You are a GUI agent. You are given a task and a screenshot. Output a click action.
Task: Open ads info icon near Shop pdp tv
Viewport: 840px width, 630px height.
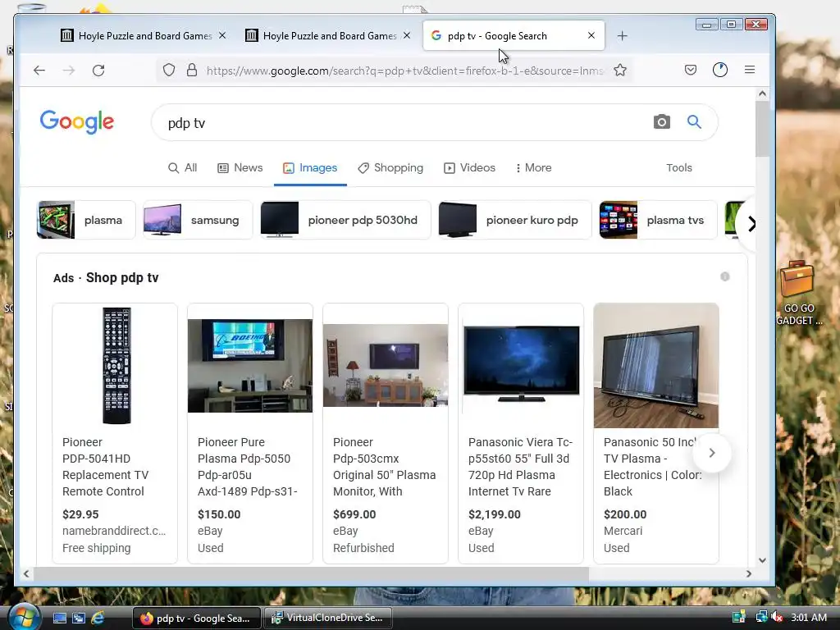click(x=725, y=276)
